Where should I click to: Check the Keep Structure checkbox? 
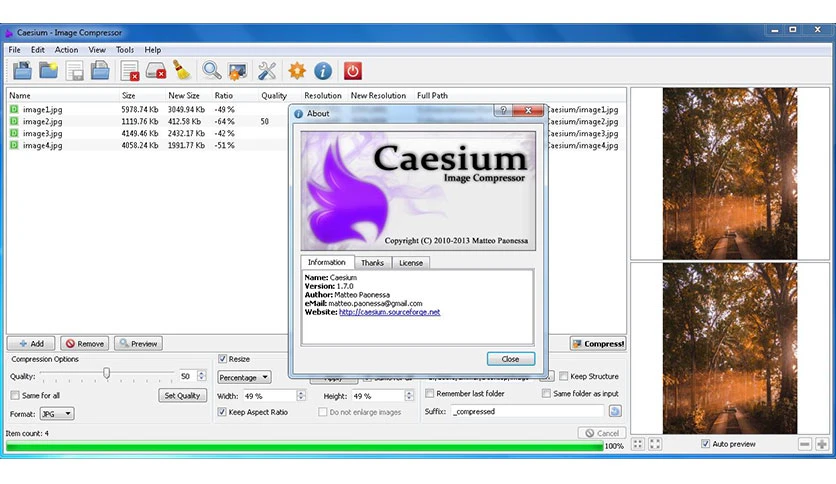pyautogui.click(x=564, y=376)
